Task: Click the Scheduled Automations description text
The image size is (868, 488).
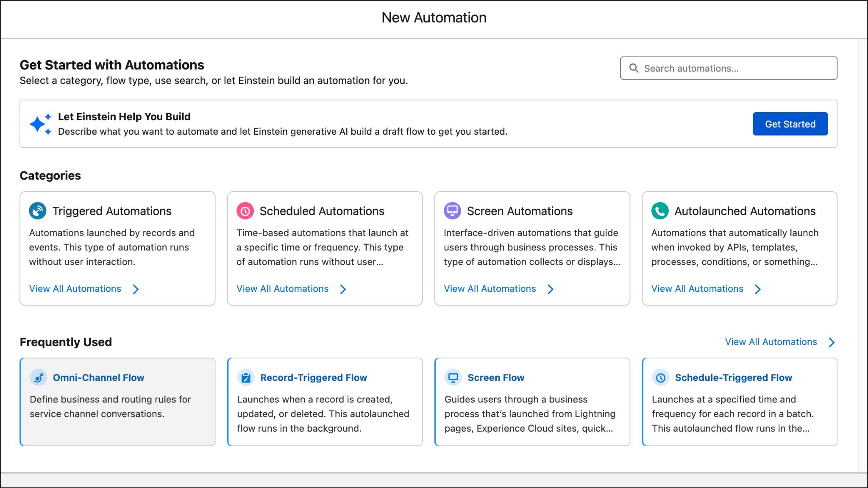Action: click(322, 247)
